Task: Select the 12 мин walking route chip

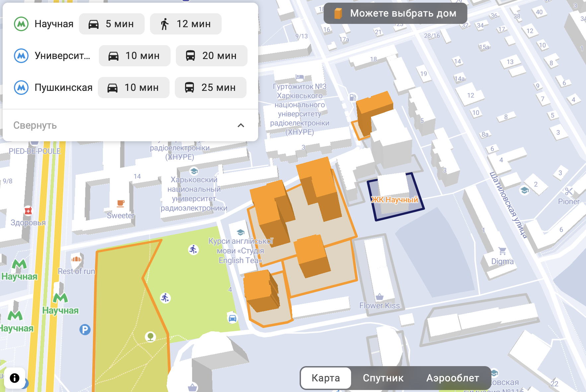Action: [x=186, y=24]
